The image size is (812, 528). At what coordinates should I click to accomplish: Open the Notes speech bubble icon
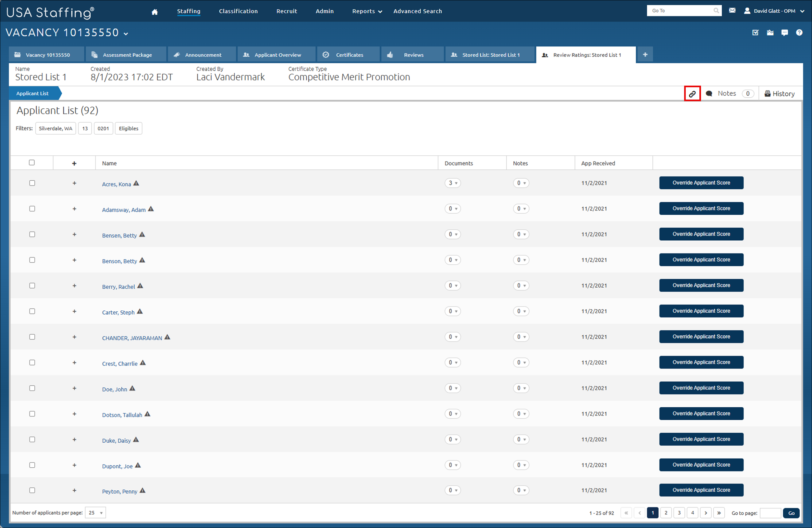coord(709,94)
